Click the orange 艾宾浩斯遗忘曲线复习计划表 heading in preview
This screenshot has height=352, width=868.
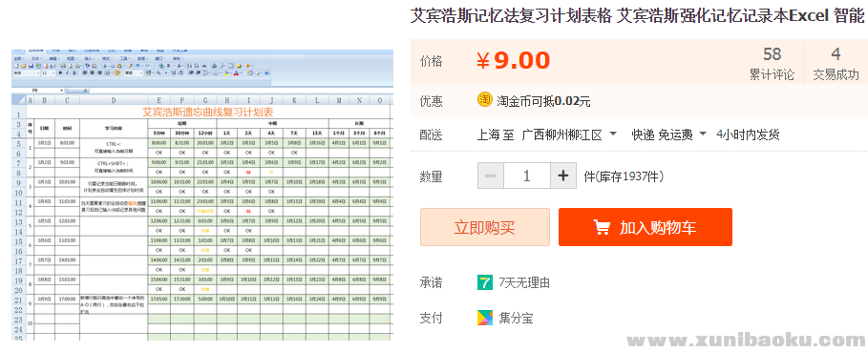click(208, 113)
